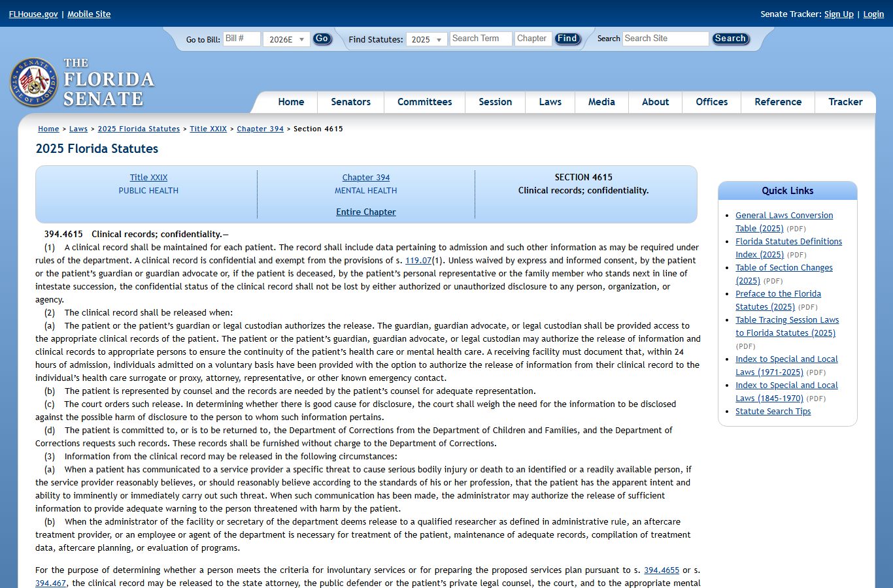Open the Senators navigation tab

point(350,102)
